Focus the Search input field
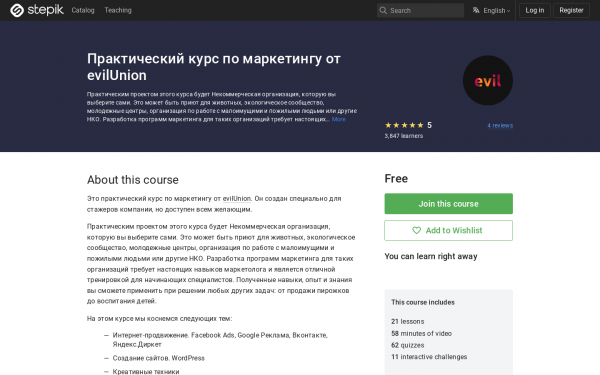Screen dimensions: 600x375 [420, 10]
